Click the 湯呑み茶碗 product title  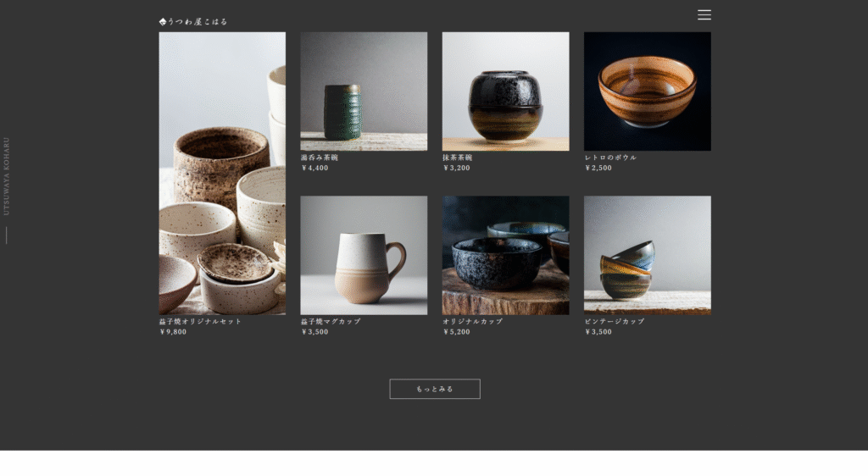click(x=320, y=158)
